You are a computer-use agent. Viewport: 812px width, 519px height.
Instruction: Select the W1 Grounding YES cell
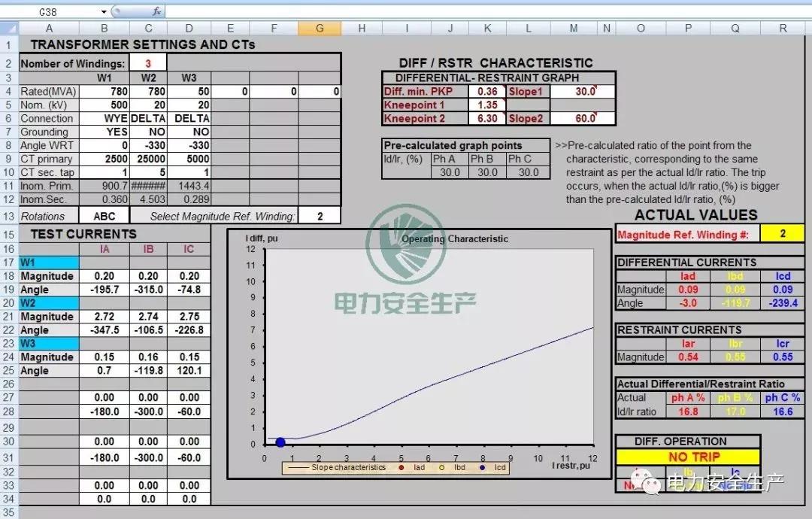coord(105,132)
